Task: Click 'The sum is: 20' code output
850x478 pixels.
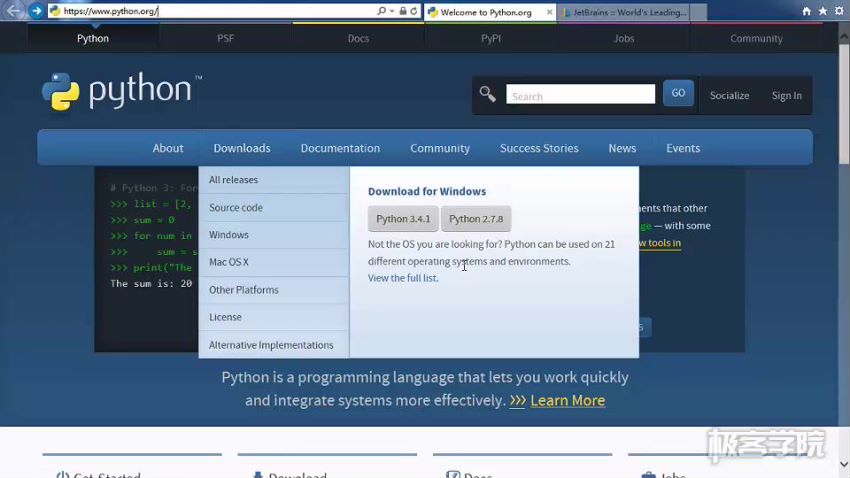Action: [x=151, y=283]
